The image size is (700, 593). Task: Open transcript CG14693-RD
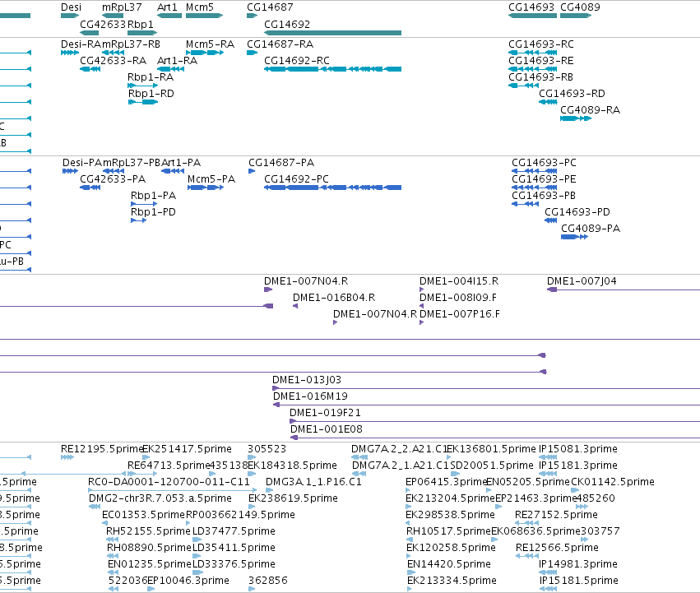[x=548, y=102]
